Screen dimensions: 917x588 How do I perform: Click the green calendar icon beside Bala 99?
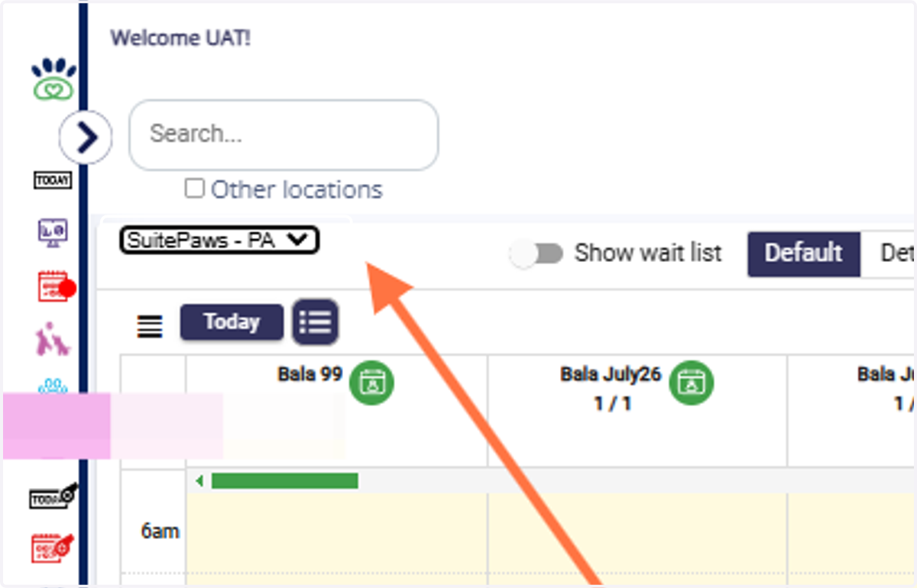[x=372, y=383]
